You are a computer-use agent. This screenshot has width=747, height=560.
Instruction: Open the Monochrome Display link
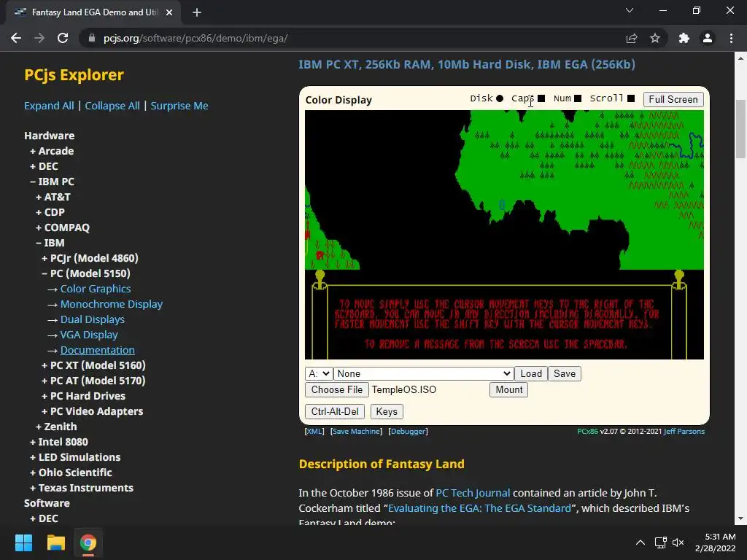coord(112,304)
